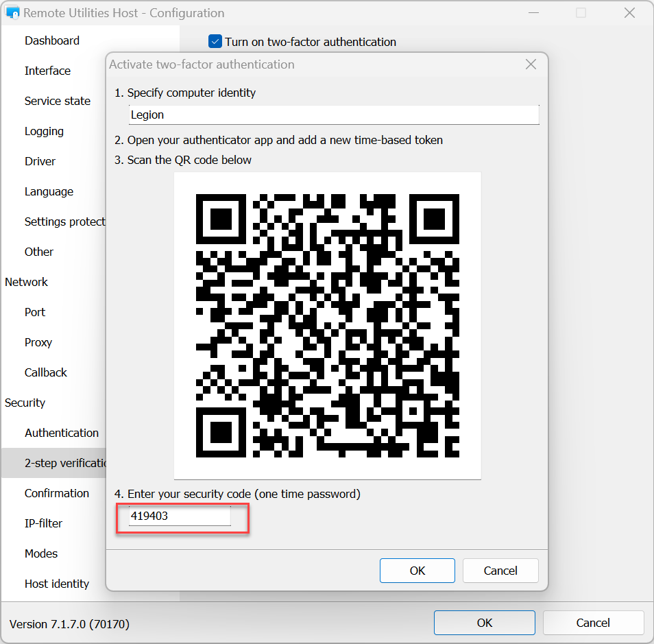The height and width of the screenshot is (644, 654).
Task: Click OK at bottom of Configuration window
Action: [x=484, y=623]
